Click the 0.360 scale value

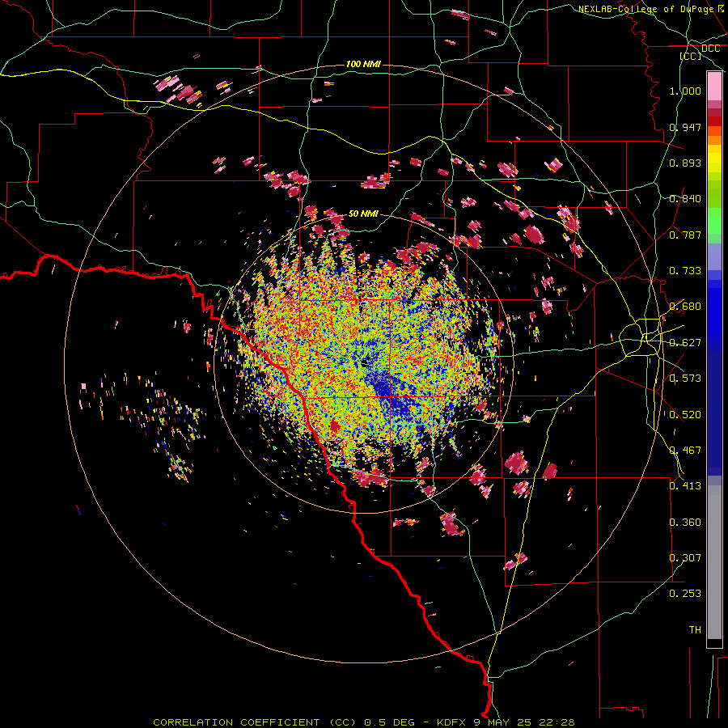pos(685,523)
